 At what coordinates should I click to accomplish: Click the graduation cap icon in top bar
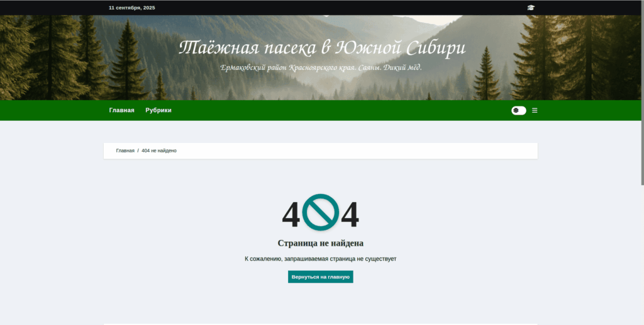coord(531,8)
